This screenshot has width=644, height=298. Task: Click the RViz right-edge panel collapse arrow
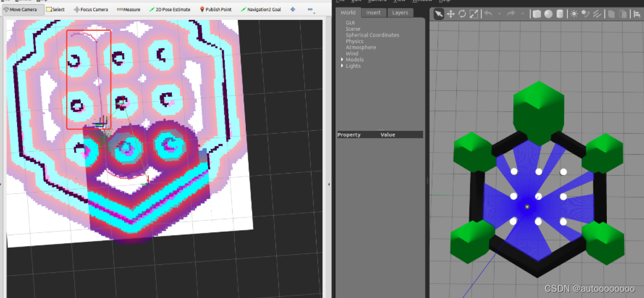(329, 184)
